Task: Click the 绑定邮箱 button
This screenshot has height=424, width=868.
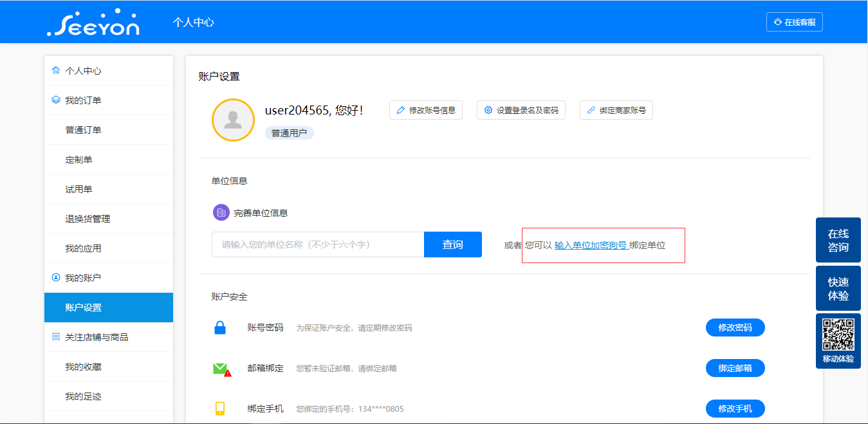Action: (735, 368)
